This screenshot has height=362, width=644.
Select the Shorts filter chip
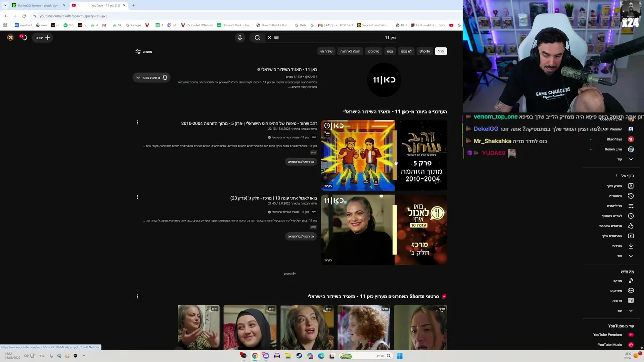(x=425, y=51)
